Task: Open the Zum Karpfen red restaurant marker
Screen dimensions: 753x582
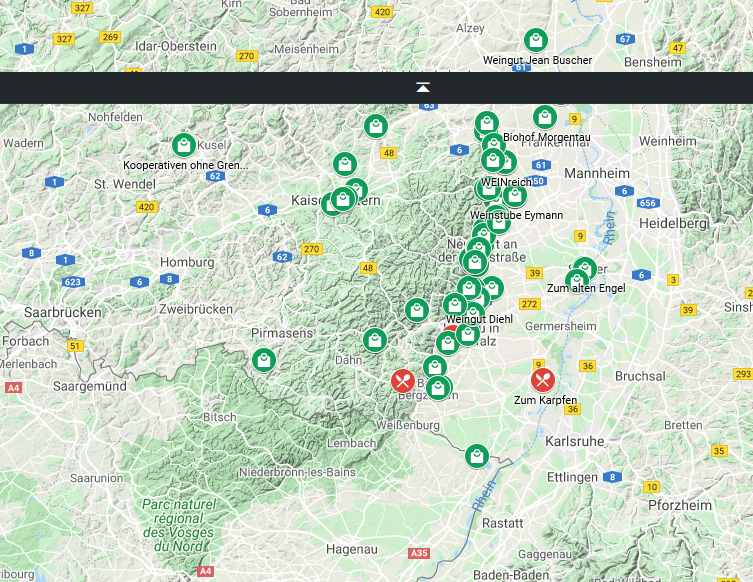Action: [543, 380]
